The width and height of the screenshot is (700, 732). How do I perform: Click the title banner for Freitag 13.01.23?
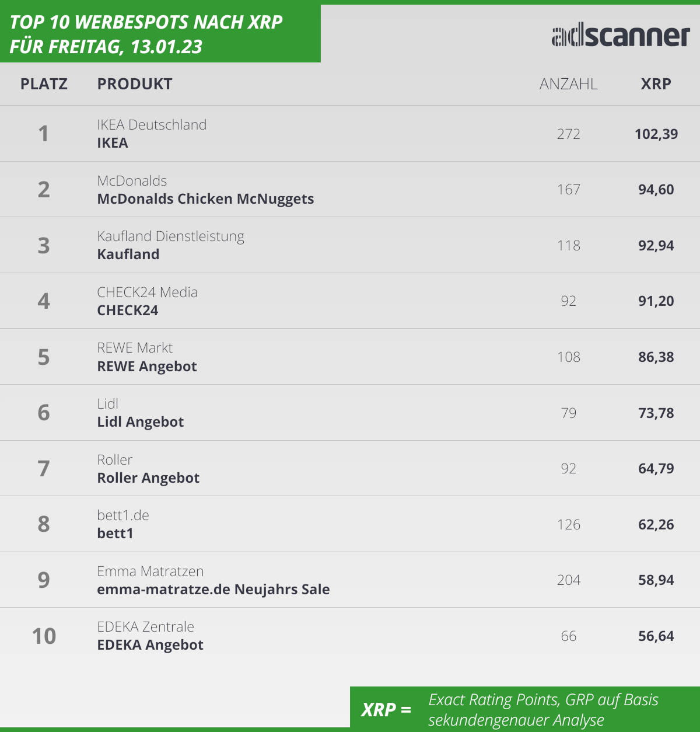(x=160, y=34)
